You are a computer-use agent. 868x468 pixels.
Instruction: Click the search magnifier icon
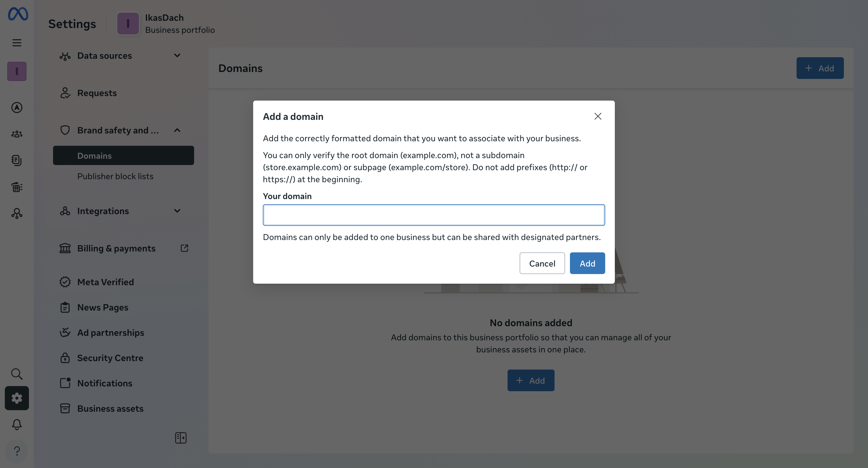(17, 374)
